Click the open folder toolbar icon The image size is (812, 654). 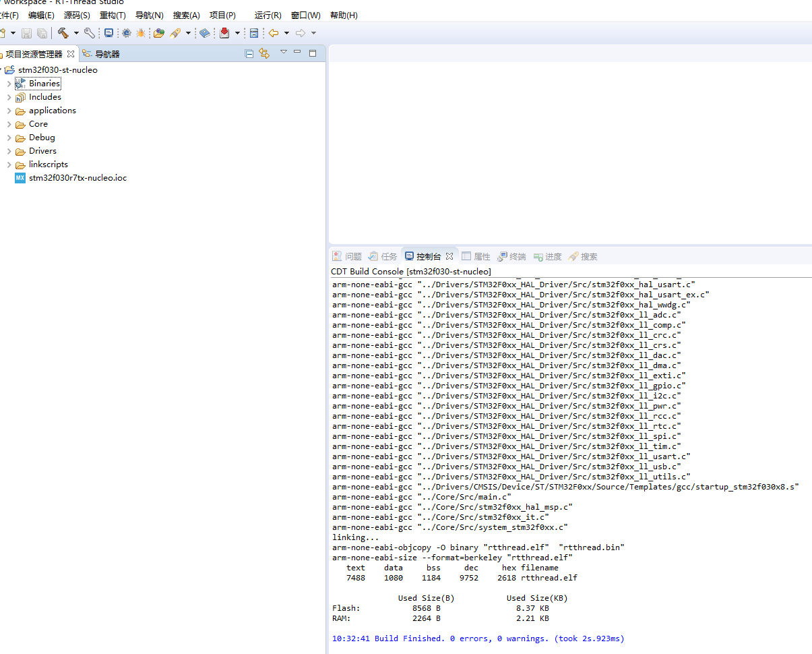click(x=159, y=33)
